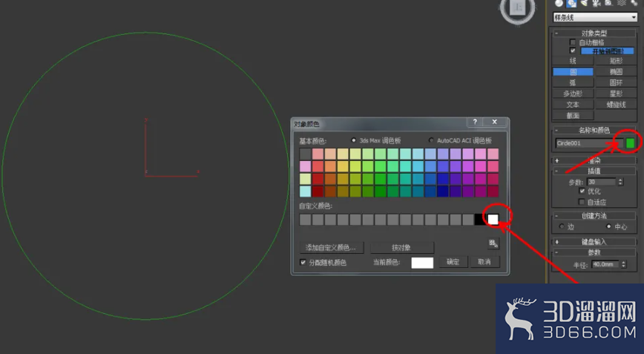Click the 椭圆 shape button
644x354 pixels.
click(x=616, y=72)
